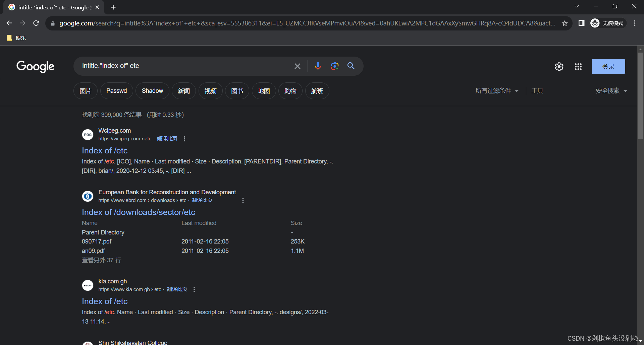This screenshot has height=345, width=644.
Task: Select the 视频 filter chip
Action: 210,91
